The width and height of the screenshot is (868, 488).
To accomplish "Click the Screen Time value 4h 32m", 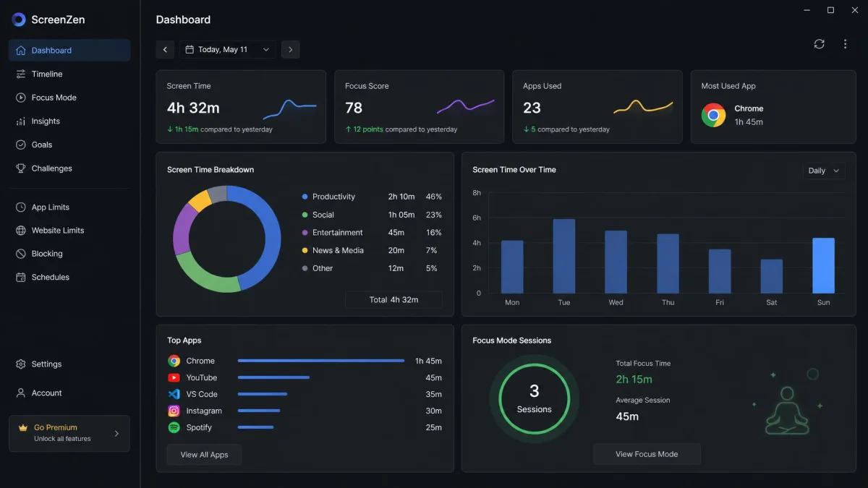I will pos(193,108).
